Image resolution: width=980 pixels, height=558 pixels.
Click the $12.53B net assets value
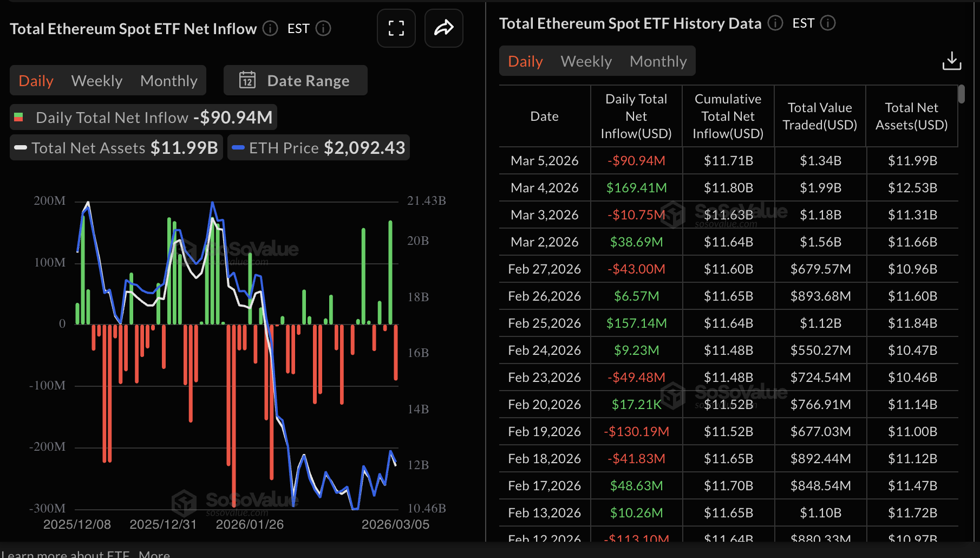912,188
